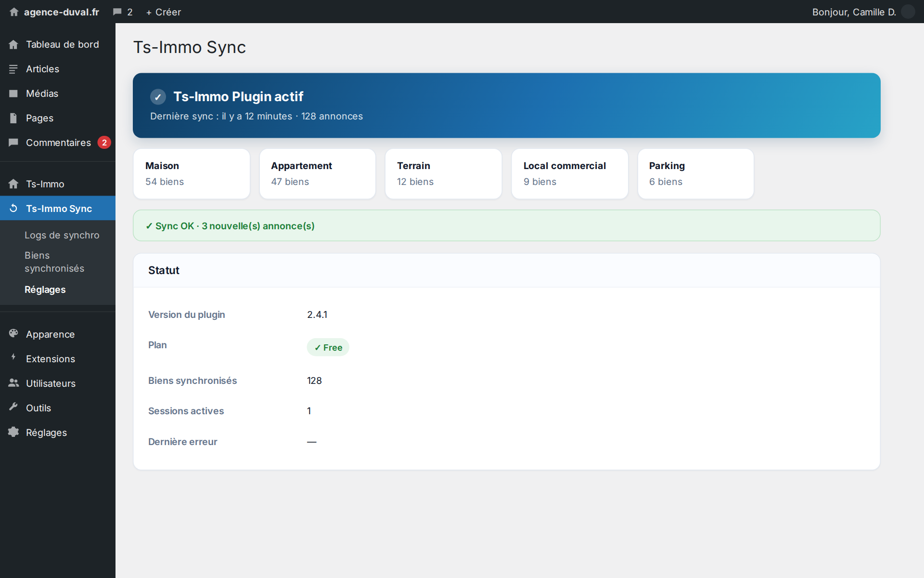Click the Pages document icon
Screen dimensions: 924x578
[x=13, y=118]
